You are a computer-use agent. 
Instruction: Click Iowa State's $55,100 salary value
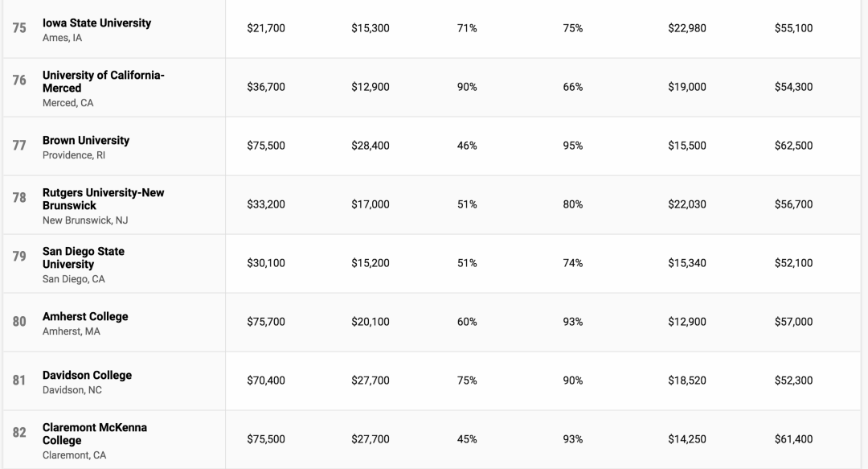793,28
